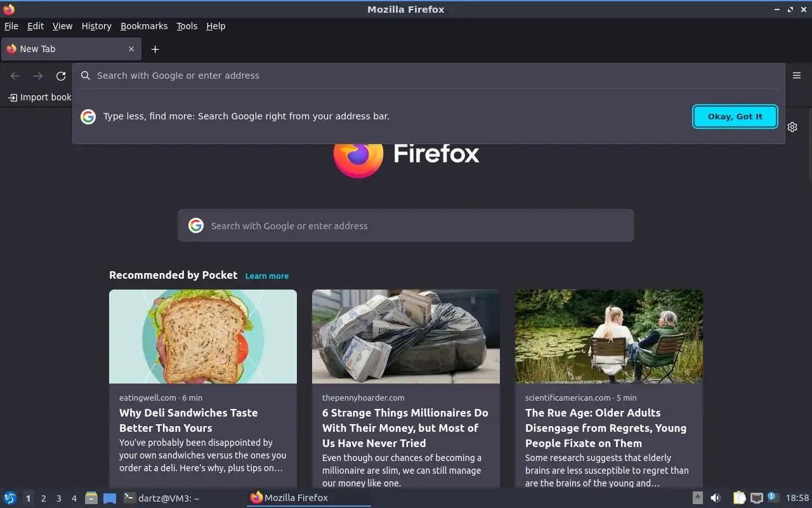Image resolution: width=812 pixels, height=508 pixels.
Task: Click the Reload page icon
Action: (x=61, y=76)
